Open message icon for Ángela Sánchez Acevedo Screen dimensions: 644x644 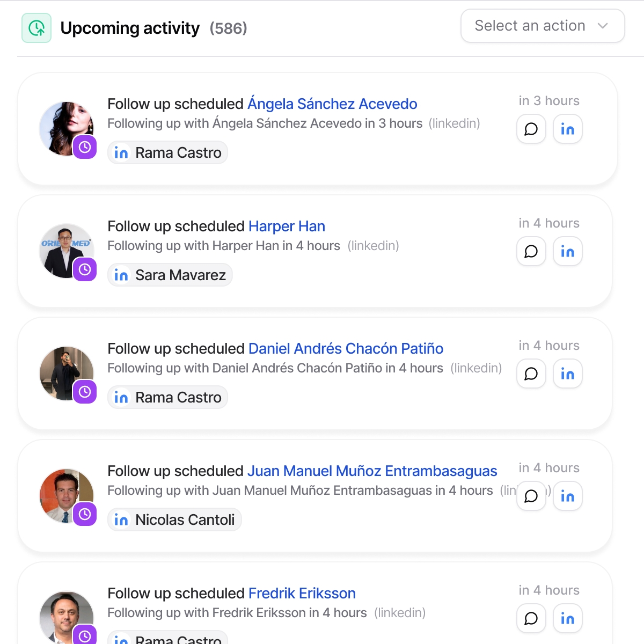531,129
